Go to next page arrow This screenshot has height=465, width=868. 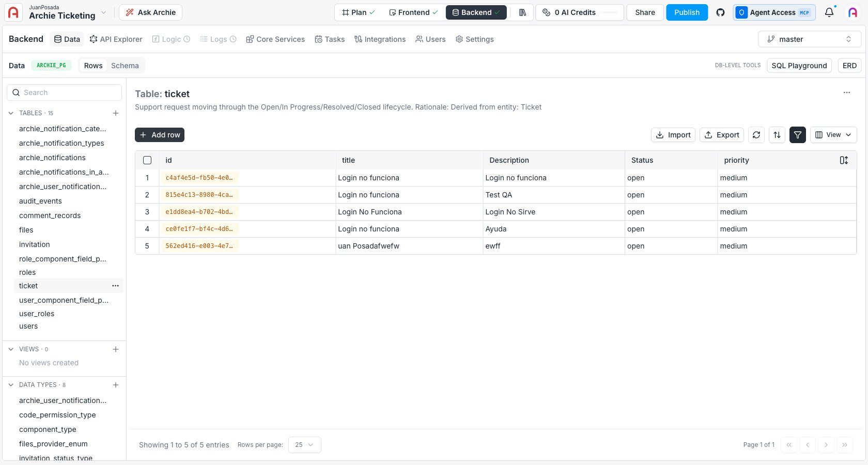click(x=826, y=445)
